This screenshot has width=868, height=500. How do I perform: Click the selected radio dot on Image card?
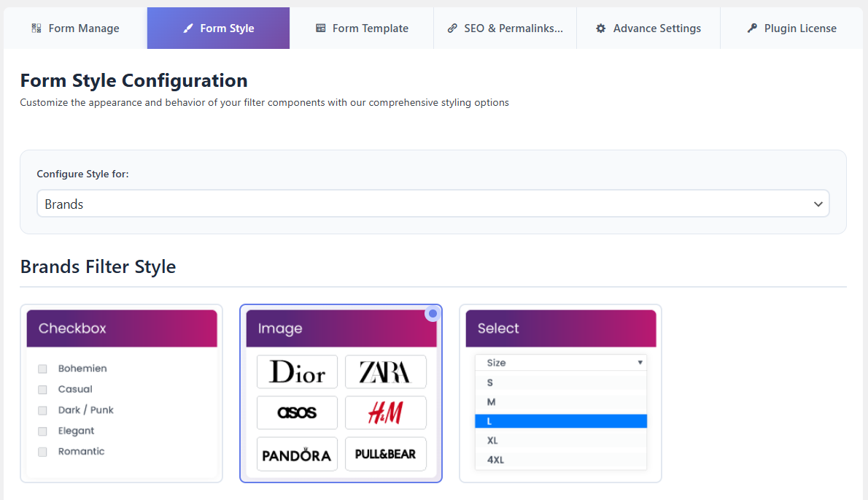(x=433, y=314)
